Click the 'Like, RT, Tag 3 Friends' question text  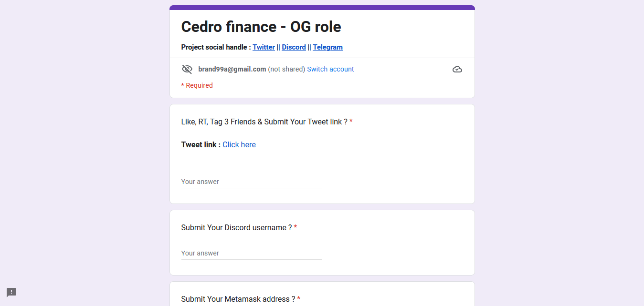coord(264,122)
